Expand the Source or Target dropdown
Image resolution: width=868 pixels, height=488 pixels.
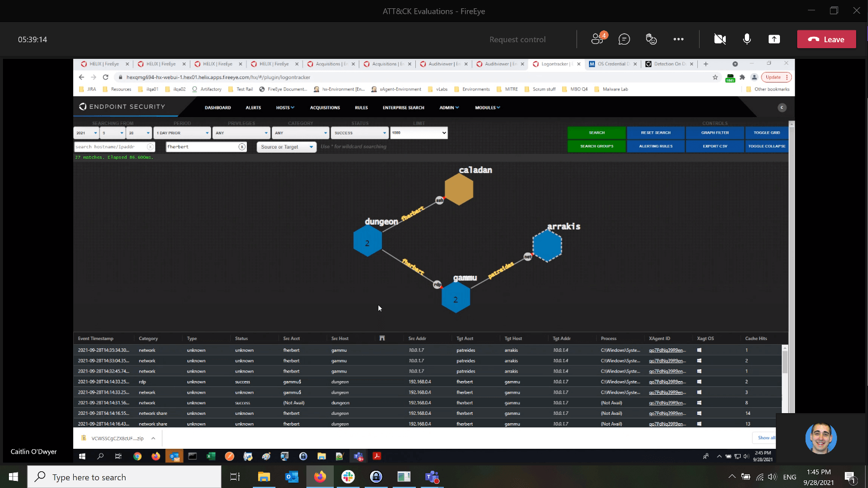click(x=286, y=147)
